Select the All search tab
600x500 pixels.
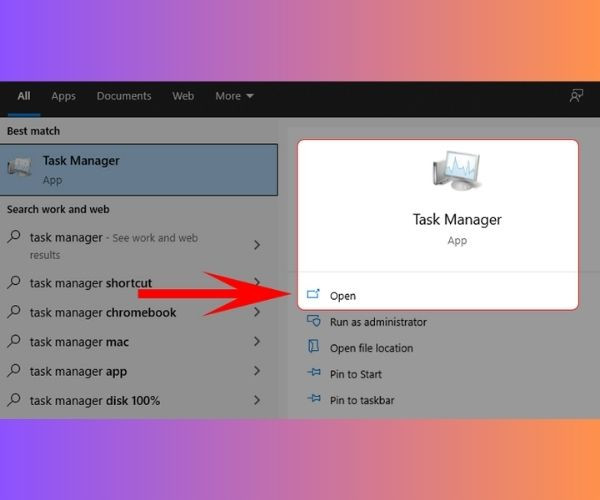pos(24,96)
